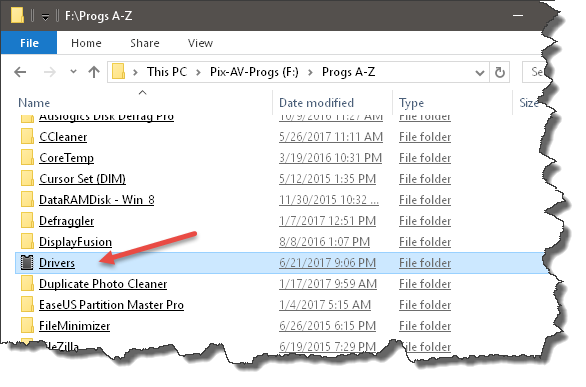The height and width of the screenshot is (387, 586).
Task: Click the CCleaner folder icon
Action: tap(27, 136)
